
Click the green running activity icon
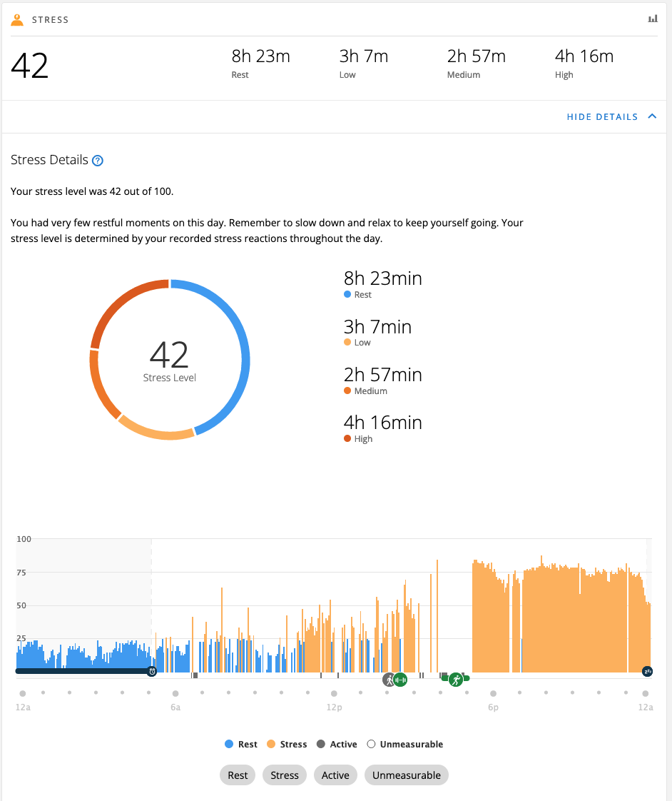click(x=455, y=678)
